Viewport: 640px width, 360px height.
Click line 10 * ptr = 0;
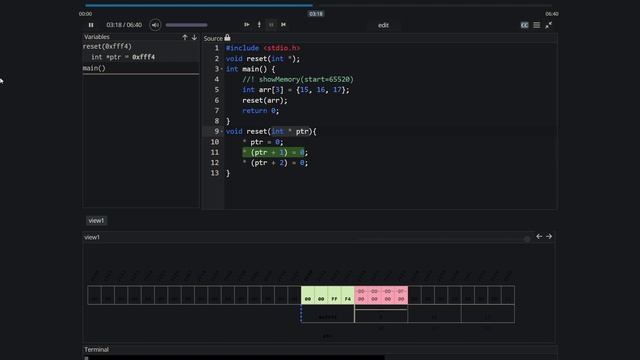pos(262,142)
